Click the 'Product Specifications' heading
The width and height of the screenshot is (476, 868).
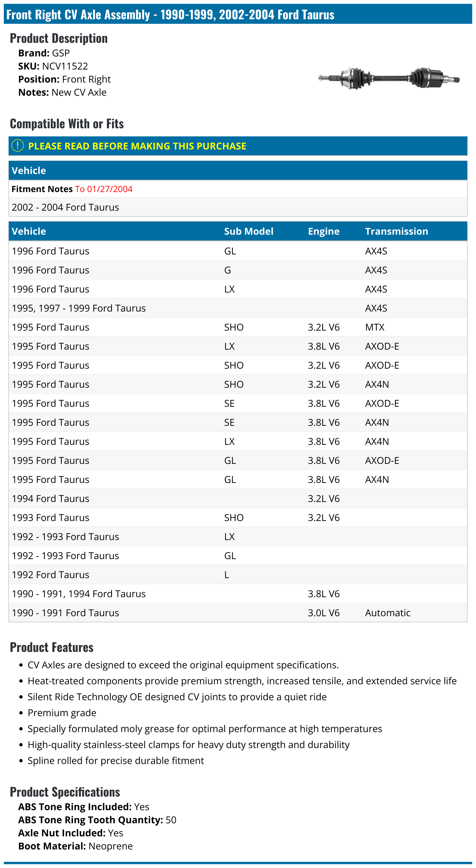(x=65, y=792)
